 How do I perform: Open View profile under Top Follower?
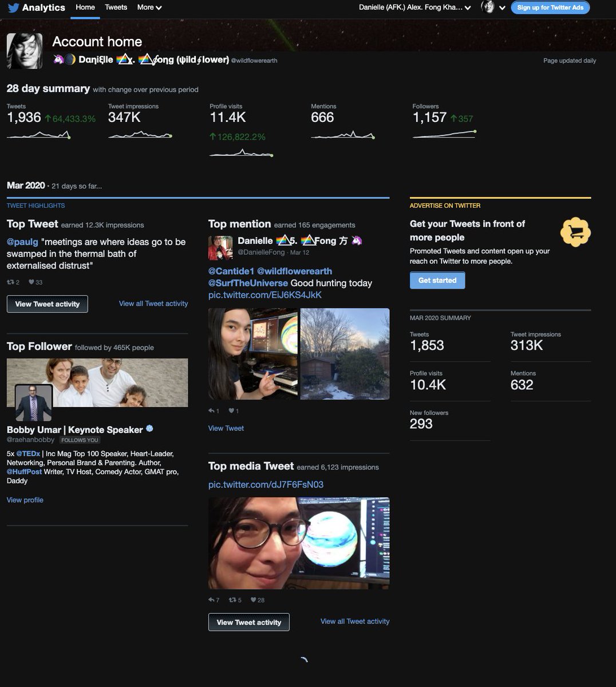[25, 500]
